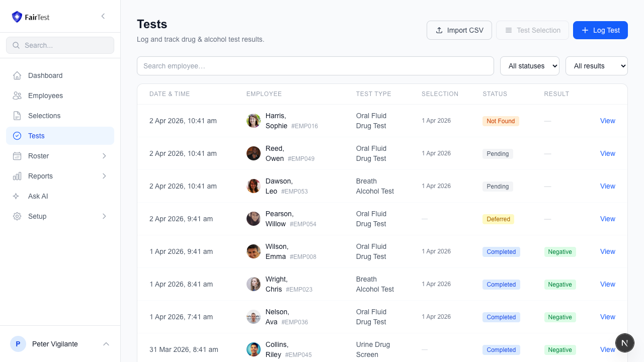Image resolution: width=644 pixels, height=362 pixels.
Task: Click the Dashboard home icon
Action: (17, 75)
